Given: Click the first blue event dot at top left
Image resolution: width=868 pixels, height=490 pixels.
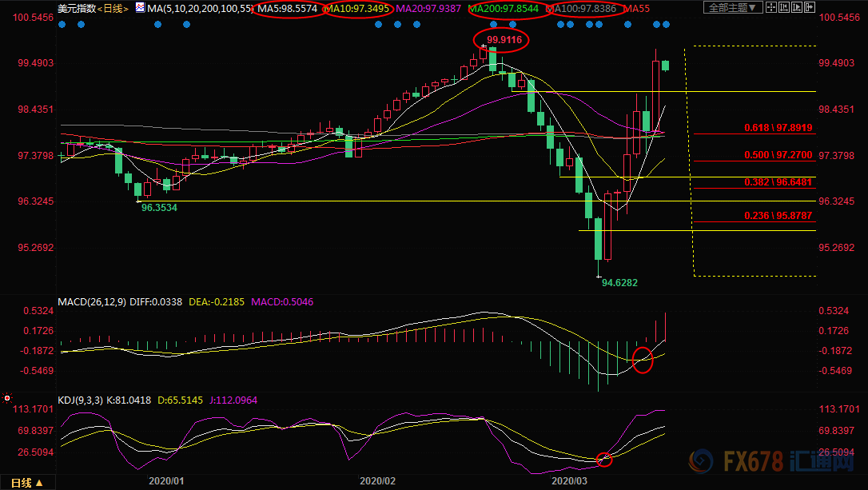Looking at the screenshot, I should coord(63,24).
